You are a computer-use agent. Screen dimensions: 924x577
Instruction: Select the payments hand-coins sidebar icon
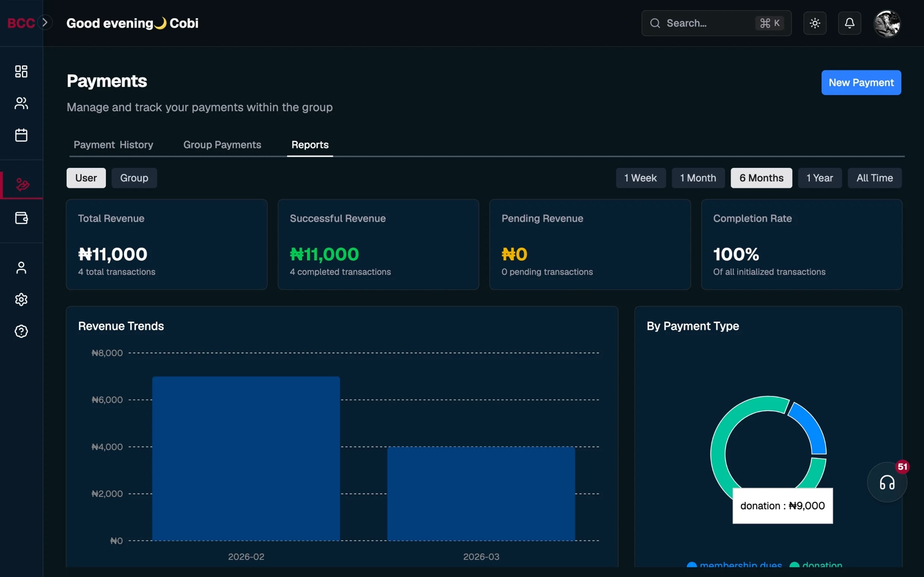point(22,185)
